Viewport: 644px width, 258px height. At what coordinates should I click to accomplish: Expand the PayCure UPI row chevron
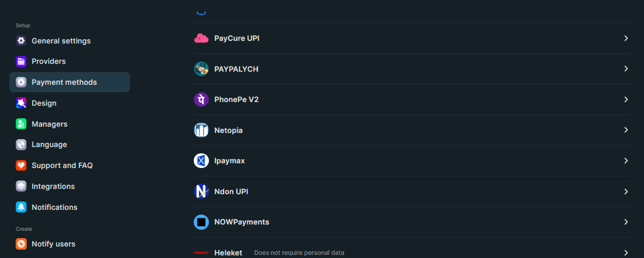[x=626, y=38]
